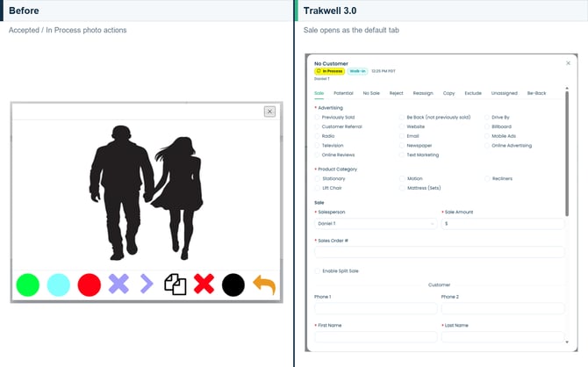The height and width of the screenshot is (367, 588).
Task: Switch to the Sale tab
Action: 319,93
